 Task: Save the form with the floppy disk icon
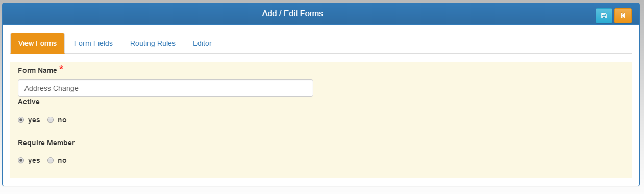tap(604, 16)
